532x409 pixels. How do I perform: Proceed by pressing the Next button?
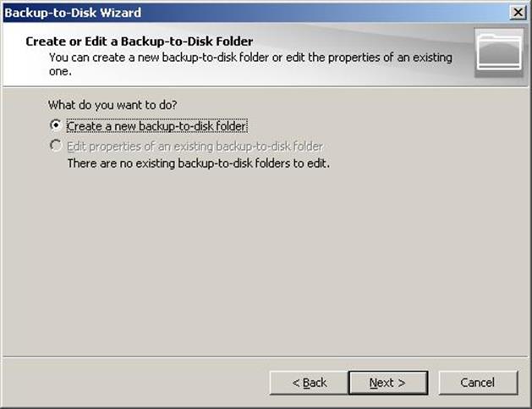pos(387,383)
